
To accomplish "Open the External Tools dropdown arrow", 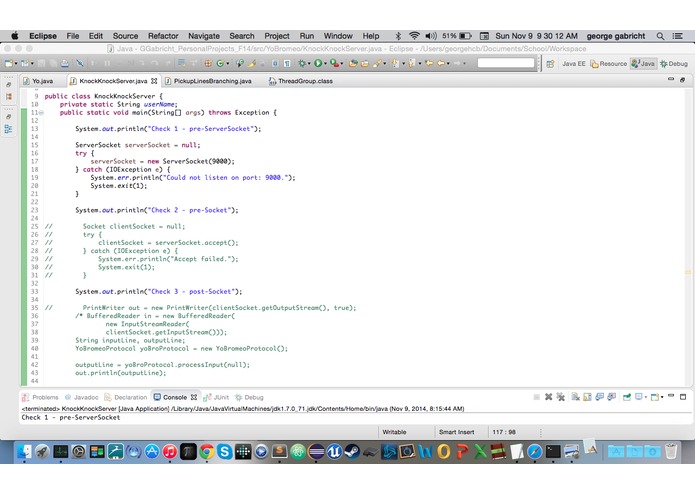I will 342,64.
